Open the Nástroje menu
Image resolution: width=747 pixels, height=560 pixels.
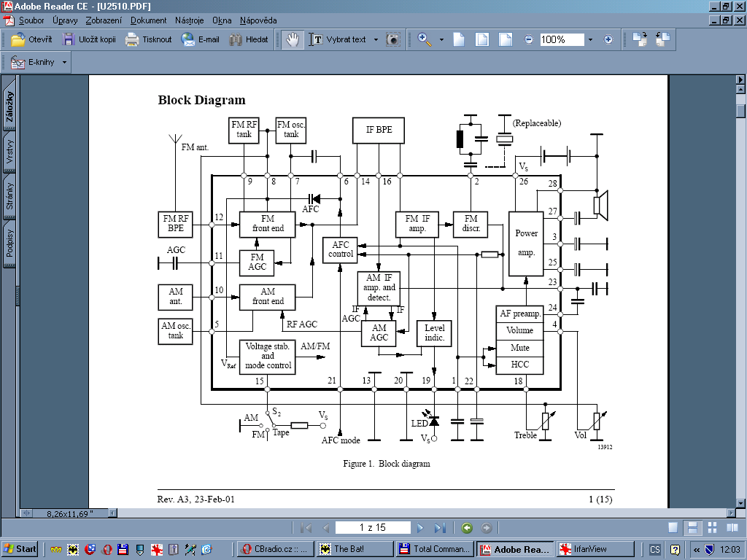pyautogui.click(x=189, y=20)
